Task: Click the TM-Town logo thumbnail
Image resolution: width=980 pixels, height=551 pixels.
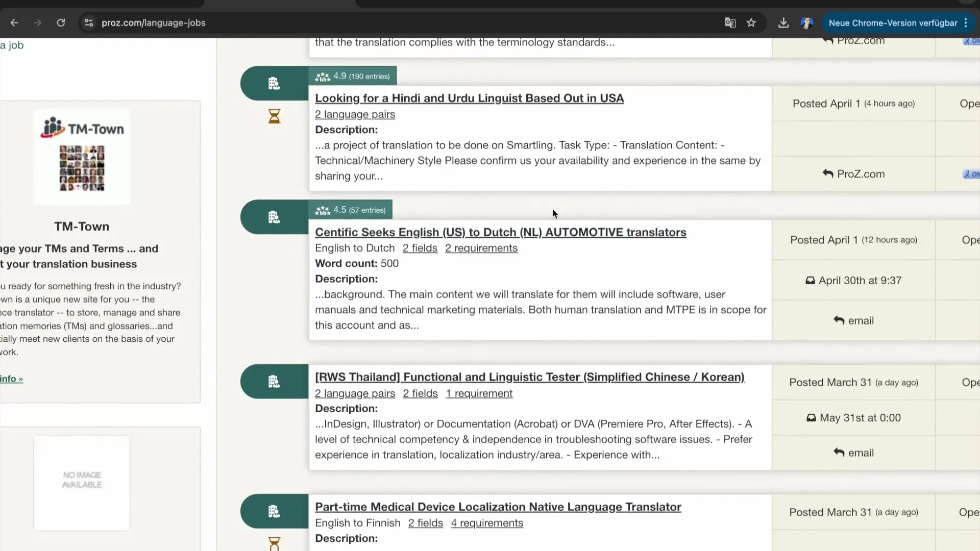Action: pyautogui.click(x=82, y=157)
